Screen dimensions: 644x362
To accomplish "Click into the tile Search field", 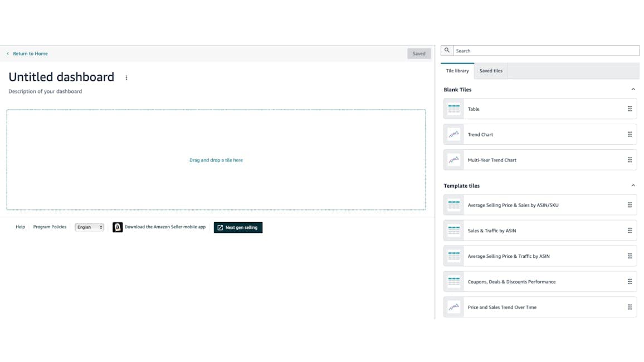I will click(546, 51).
